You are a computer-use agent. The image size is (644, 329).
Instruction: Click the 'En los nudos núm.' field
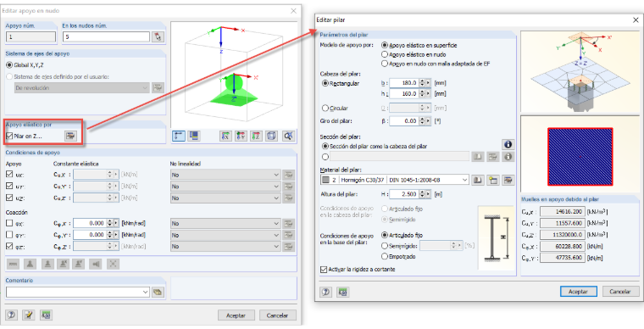106,37
